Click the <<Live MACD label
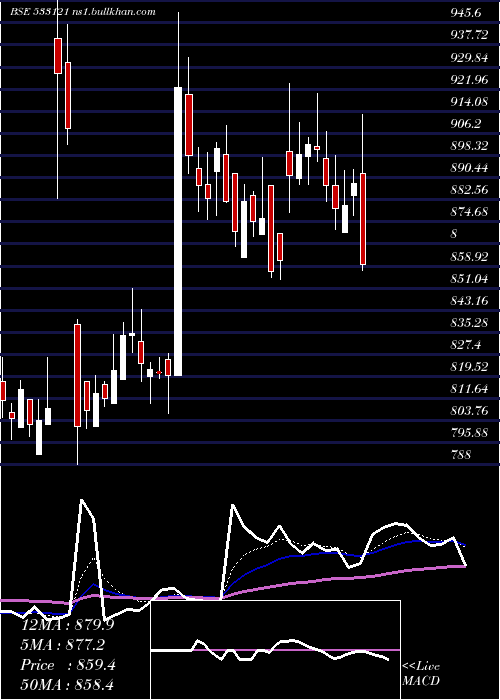The image size is (500, 700). click(x=421, y=674)
